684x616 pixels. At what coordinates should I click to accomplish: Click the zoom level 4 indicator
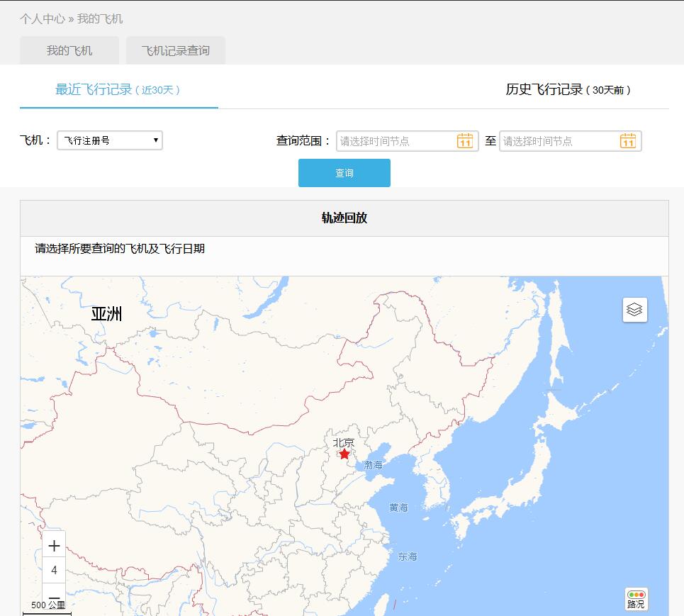click(54, 570)
